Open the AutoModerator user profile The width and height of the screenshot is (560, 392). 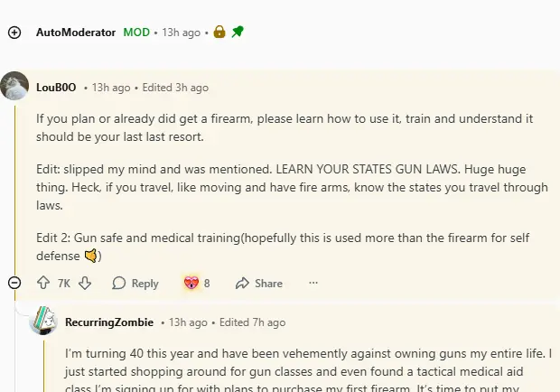tap(76, 33)
